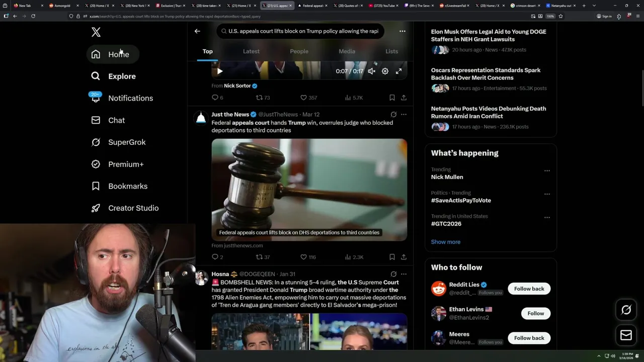Open more options on Hosna's post

404,274
